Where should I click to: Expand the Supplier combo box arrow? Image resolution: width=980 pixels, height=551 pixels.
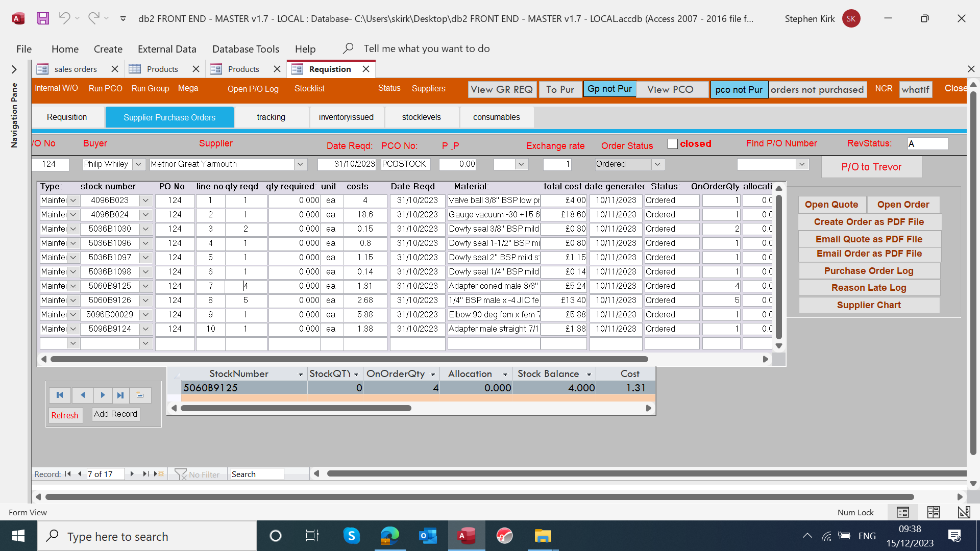(300, 164)
